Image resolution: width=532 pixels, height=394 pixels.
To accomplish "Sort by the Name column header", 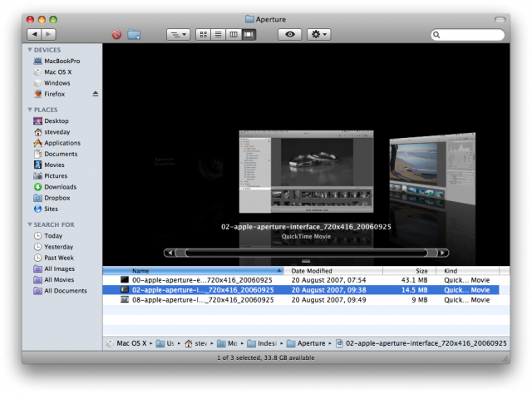I will pyautogui.click(x=193, y=271).
